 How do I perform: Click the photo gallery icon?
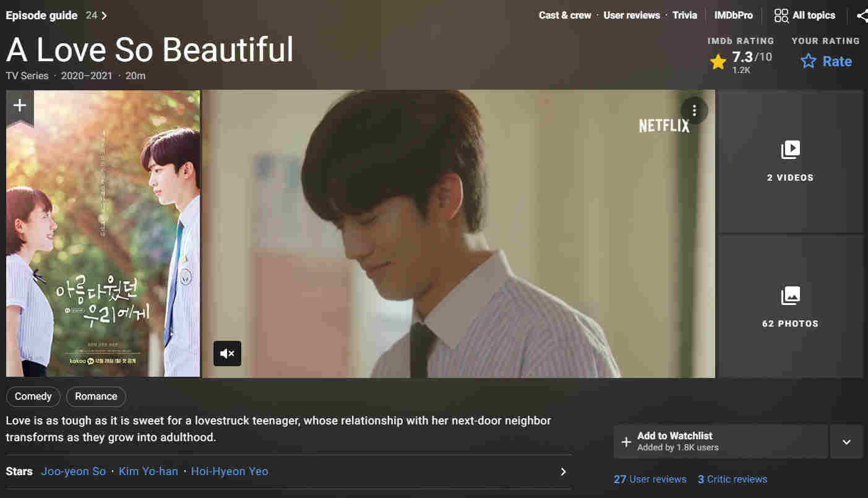pyautogui.click(x=790, y=296)
